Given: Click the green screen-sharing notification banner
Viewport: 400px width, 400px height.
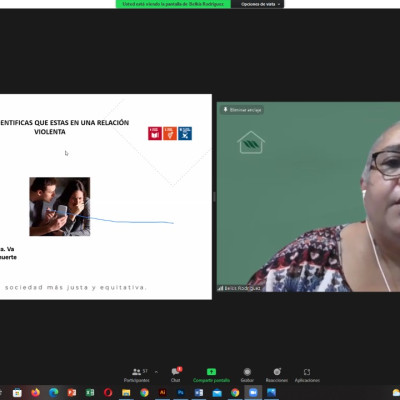Looking at the screenshot, I should point(173,4).
